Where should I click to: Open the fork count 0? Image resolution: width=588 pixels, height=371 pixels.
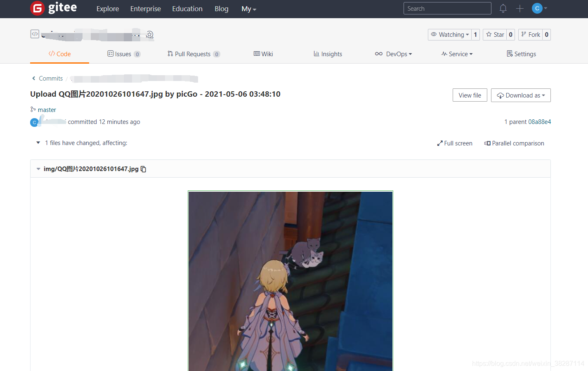[x=546, y=35]
